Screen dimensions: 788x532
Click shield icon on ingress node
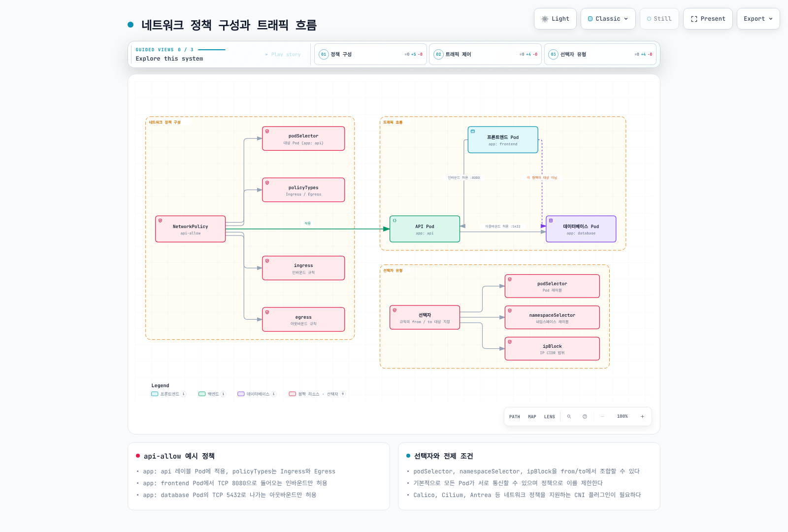pos(267,261)
